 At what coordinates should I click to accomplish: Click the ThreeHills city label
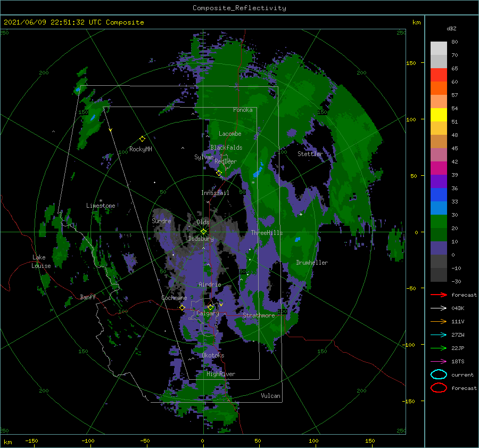[267, 233]
